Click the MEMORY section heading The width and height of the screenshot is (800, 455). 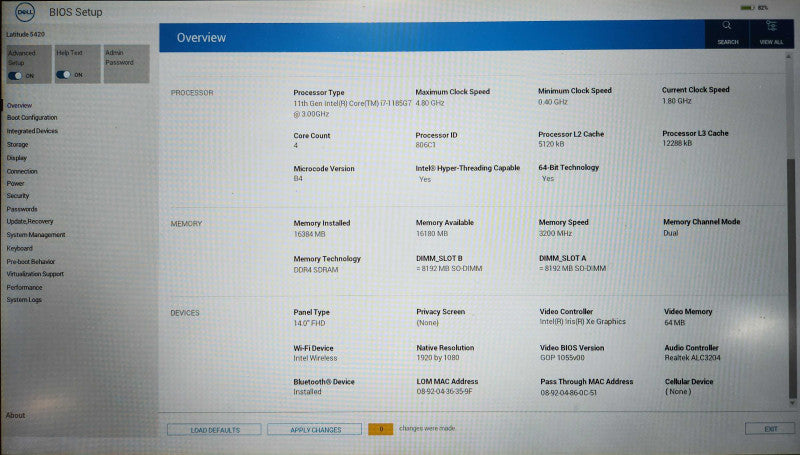point(186,223)
